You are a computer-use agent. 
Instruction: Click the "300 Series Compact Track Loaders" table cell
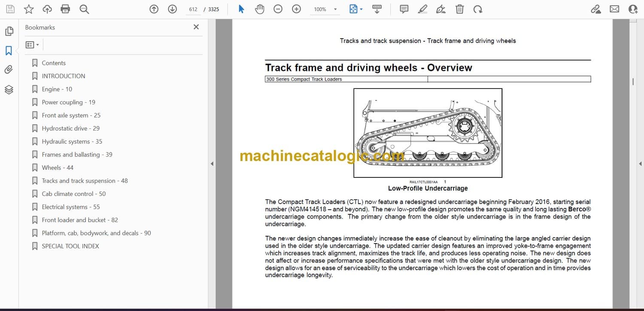tap(346, 79)
